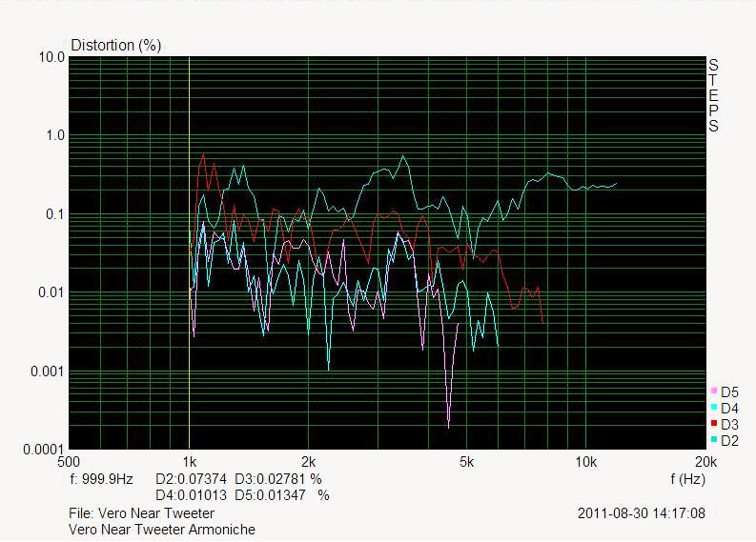
Task: Click the D2 teal legend swatch
Action: pos(714,439)
